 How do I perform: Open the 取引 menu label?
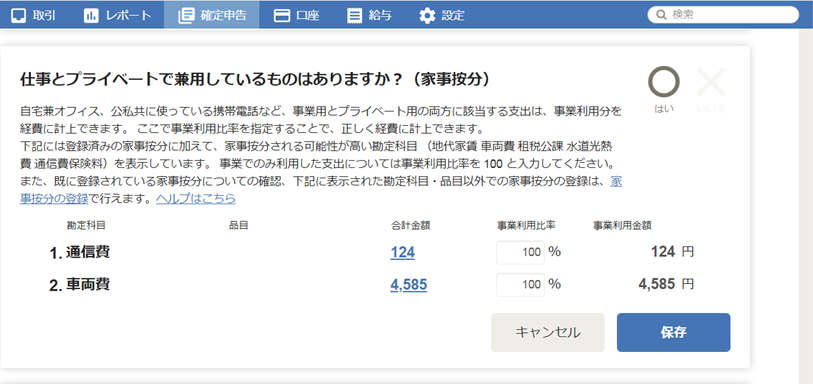click(x=44, y=15)
